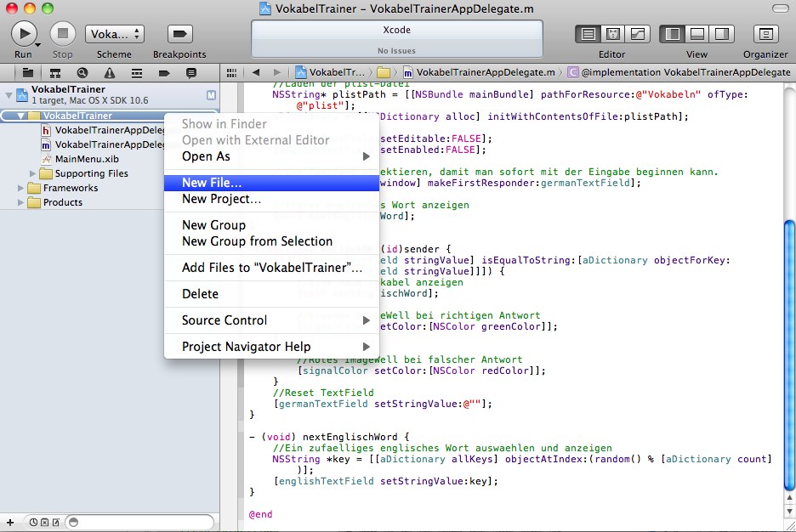Open the Search navigator

point(82,73)
